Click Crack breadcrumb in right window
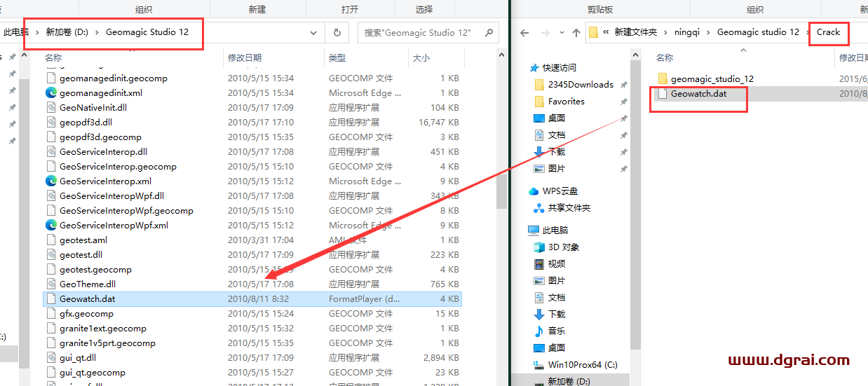The width and height of the screenshot is (868, 386). click(x=828, y=32)
